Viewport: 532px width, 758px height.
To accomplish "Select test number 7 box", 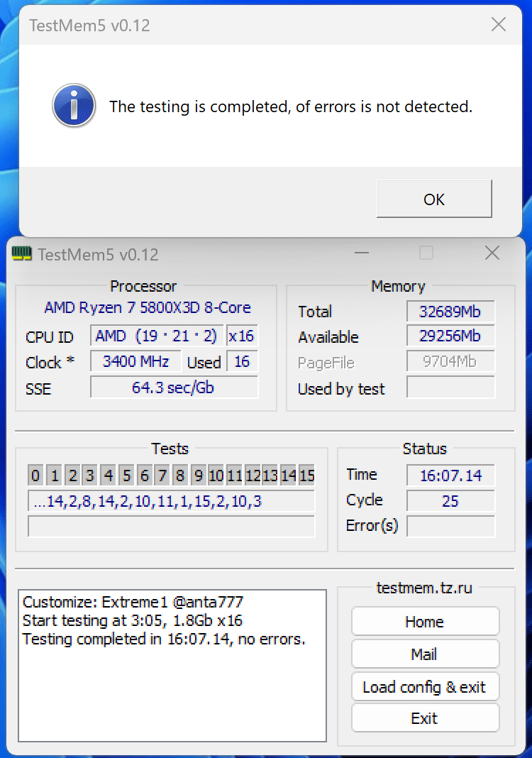I will 162,476.
